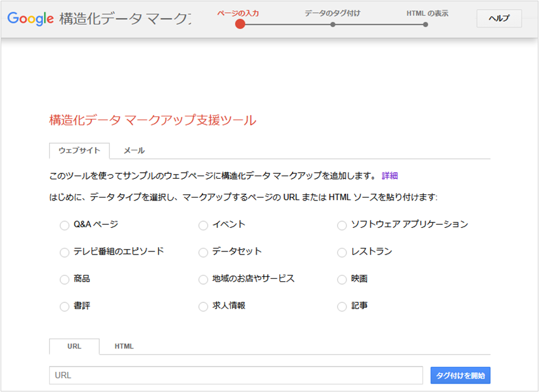The width and height of the screenshot is (539, 392).
Task: Click the ページの入力 step marker
Action: coord(240,24)
